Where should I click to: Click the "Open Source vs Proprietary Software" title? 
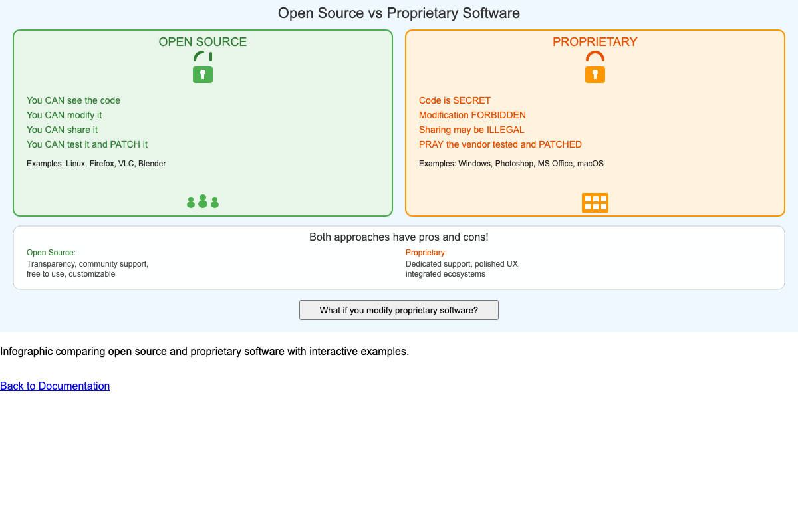398,13
